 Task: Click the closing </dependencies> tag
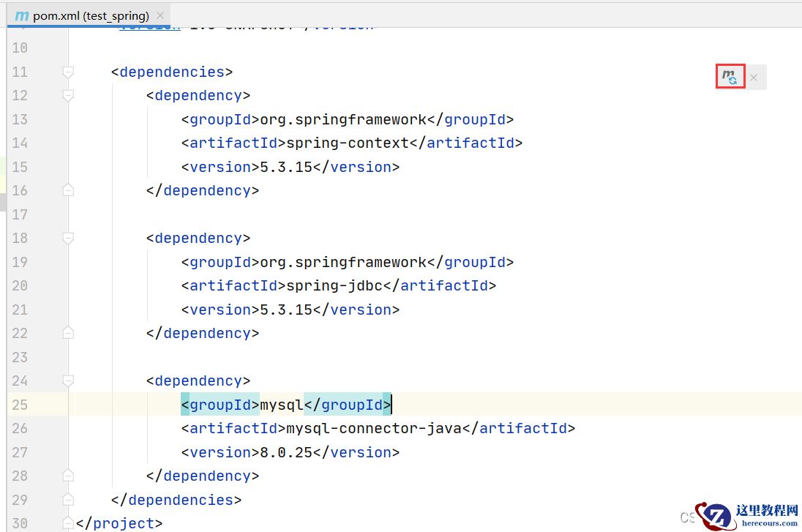coord(176,500)
